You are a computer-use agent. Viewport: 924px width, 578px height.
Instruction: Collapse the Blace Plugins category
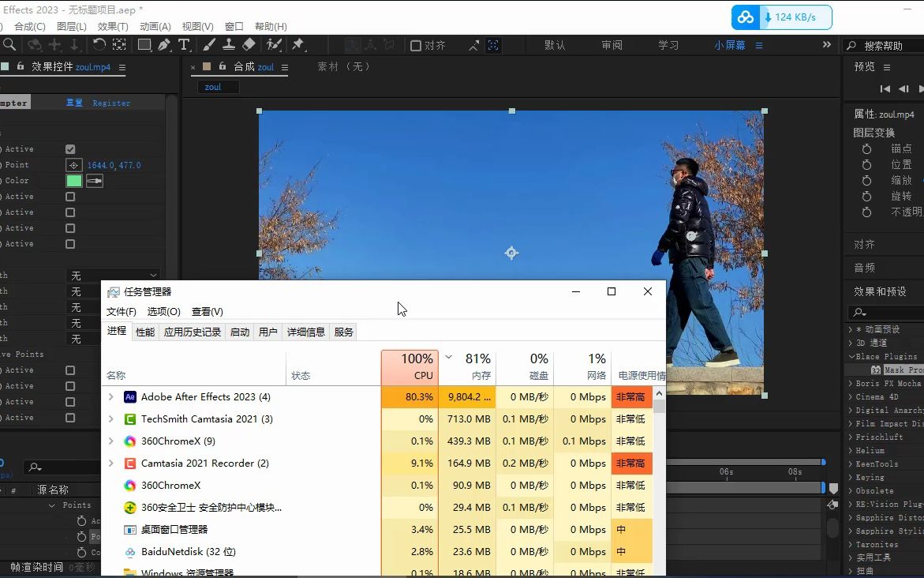click(854, 356)
